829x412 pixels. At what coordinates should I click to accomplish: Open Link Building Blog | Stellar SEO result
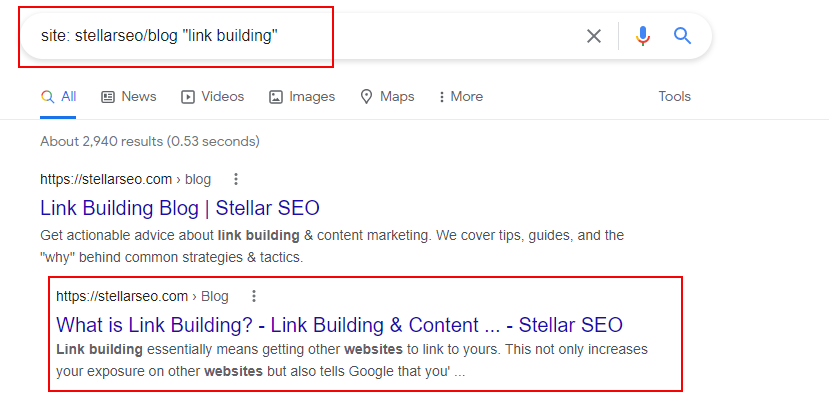180,208
